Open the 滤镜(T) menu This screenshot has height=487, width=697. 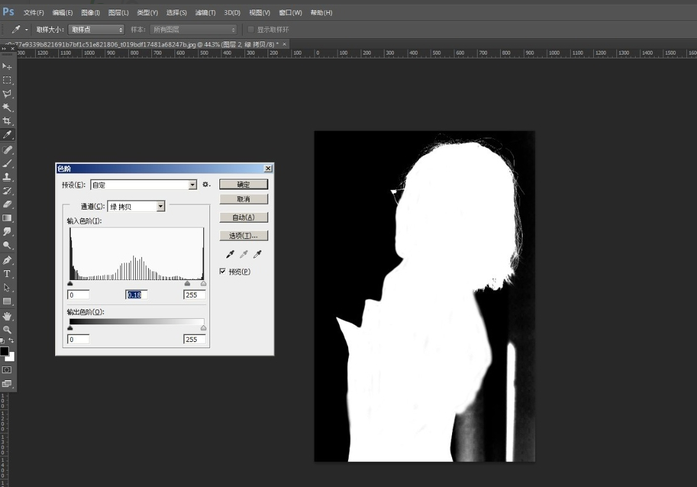[x=205, y=13]
